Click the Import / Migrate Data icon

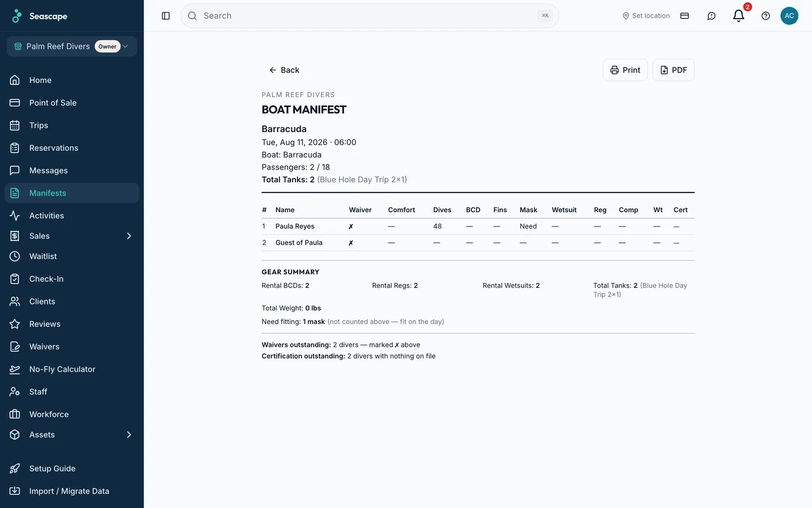[x=15, y=491]
